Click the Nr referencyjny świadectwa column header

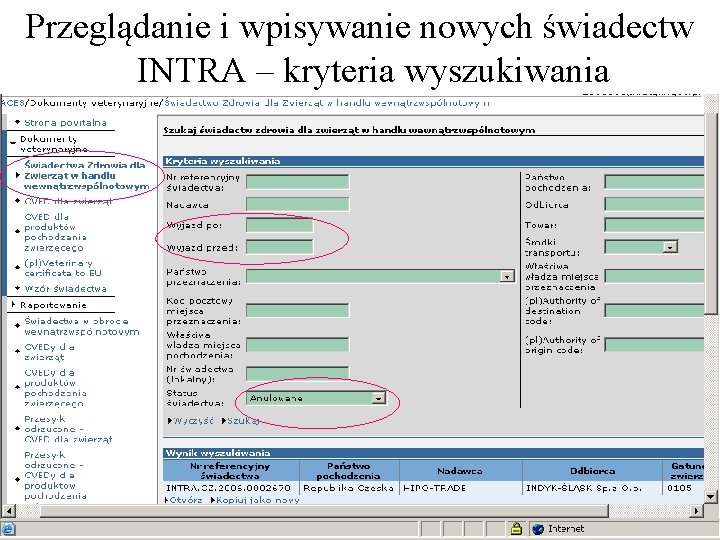coord(231,471)
